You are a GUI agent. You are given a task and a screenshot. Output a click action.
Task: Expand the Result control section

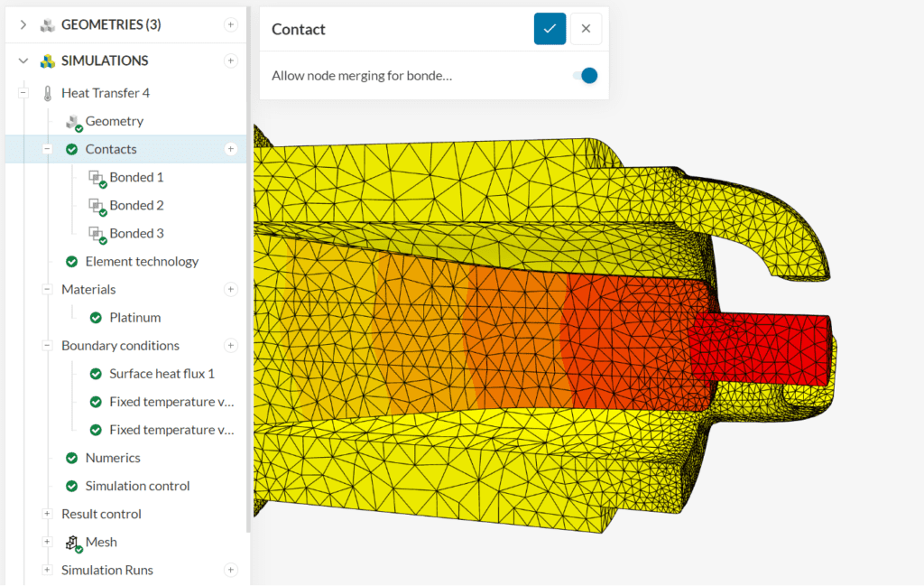point(47,514)
